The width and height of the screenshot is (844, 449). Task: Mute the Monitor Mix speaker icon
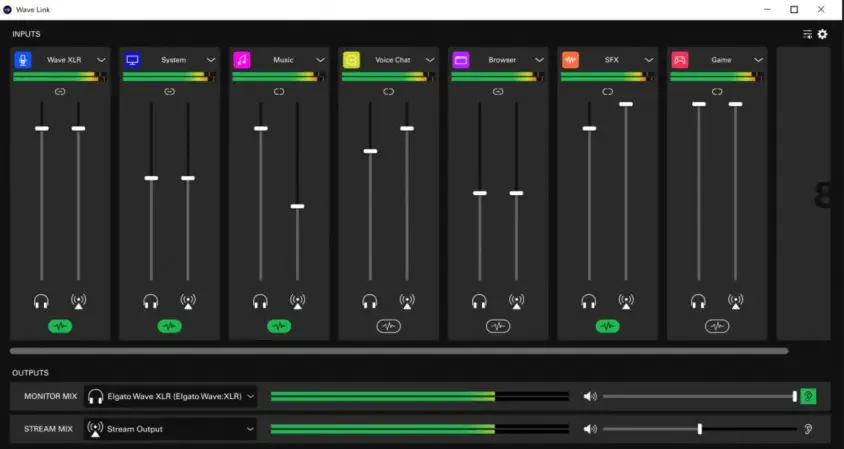pos(590,396)
